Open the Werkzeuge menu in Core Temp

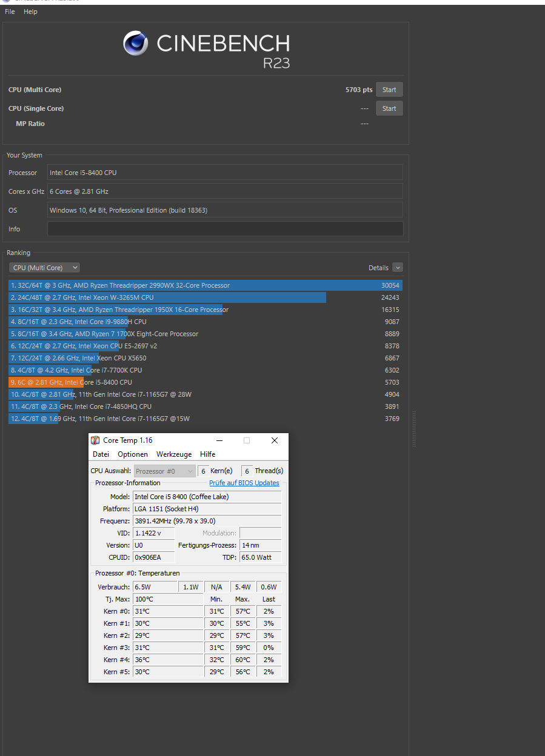[174, 454]
